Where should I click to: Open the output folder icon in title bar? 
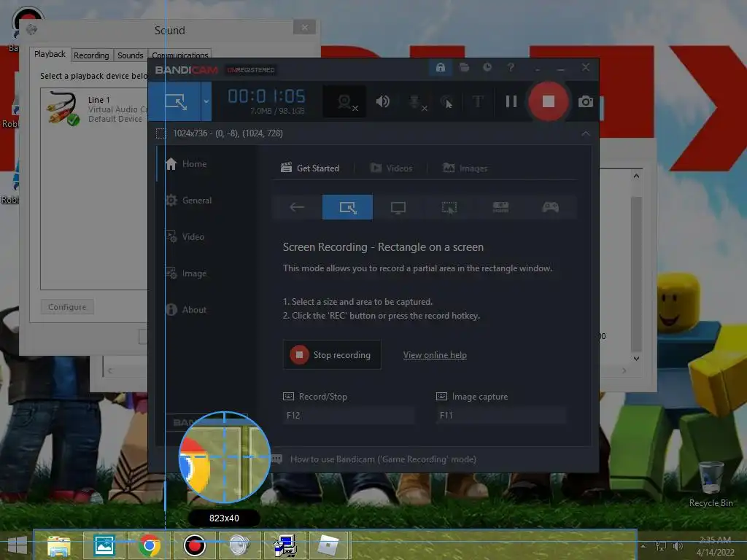coord(464,68)
